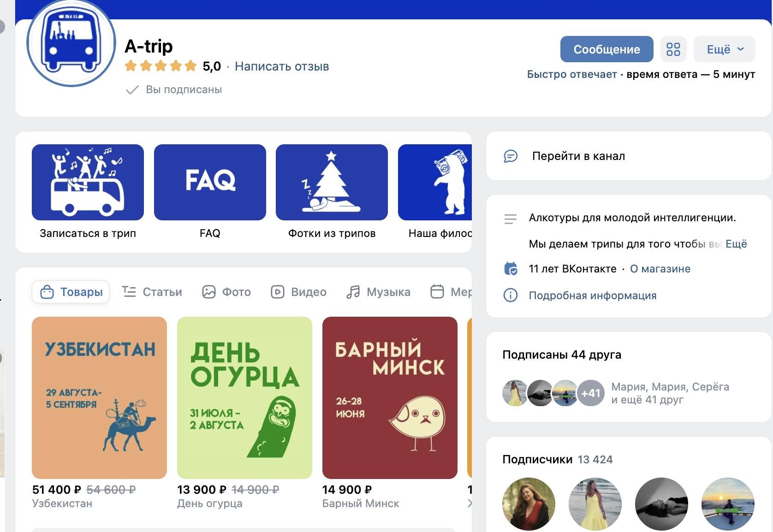Switch to the Музыка tab

378,292
